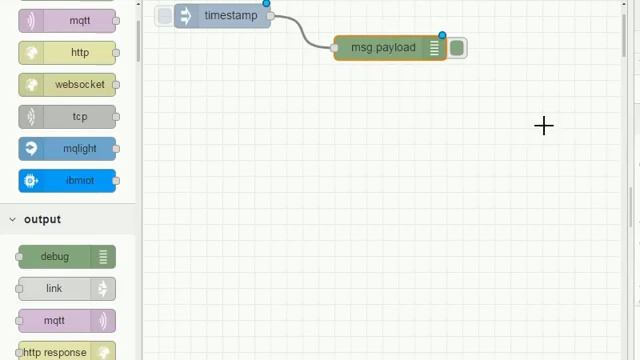This screenshot has height=360, width=640.
Task: Click the output category label
Action: click(42, 220)
